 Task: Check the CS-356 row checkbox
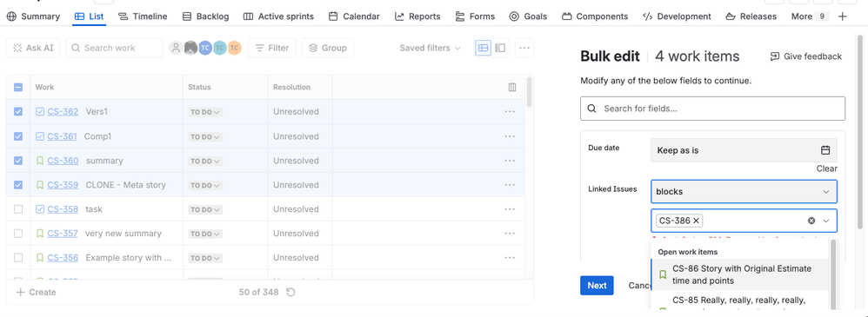pyautogui.click(x=18, y=258)
